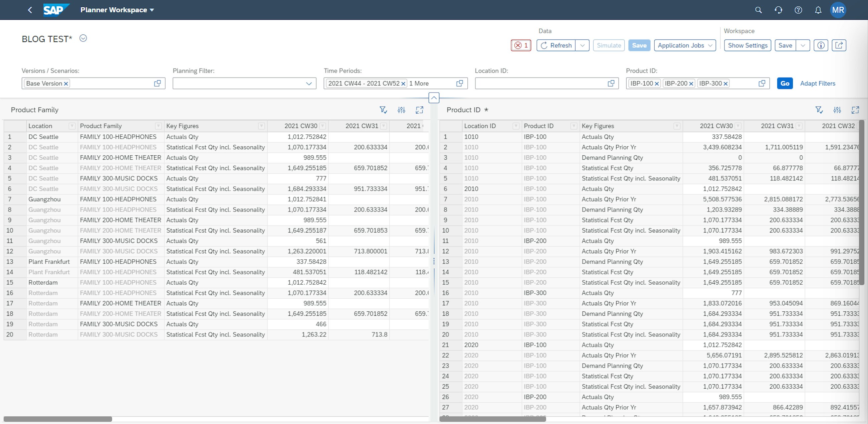Remove the IBP-200 product token
Screen dimensions: 868x424
[x=691, y=84]
